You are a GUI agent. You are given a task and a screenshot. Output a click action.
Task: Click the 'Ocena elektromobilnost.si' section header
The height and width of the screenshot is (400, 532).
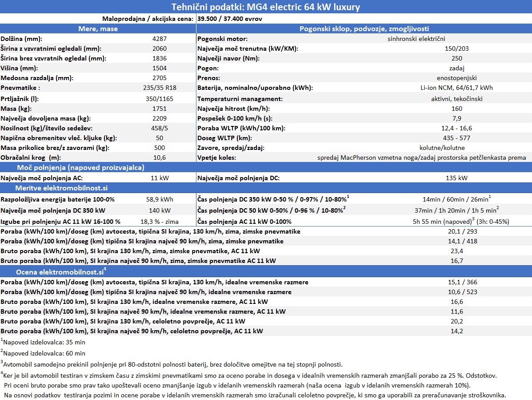point(61,272)
